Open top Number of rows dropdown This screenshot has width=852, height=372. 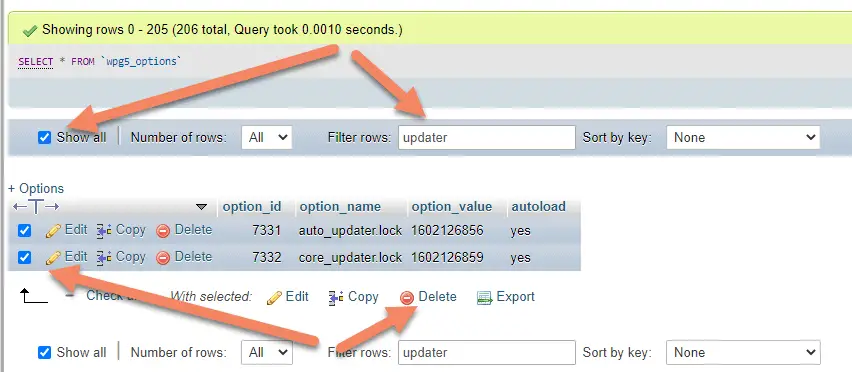point(267,137)
